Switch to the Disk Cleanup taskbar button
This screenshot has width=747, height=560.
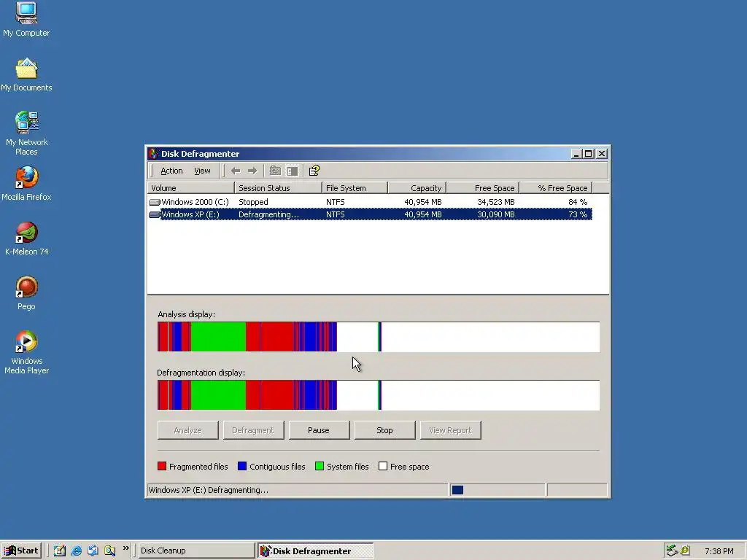click(x=196, y=551)
